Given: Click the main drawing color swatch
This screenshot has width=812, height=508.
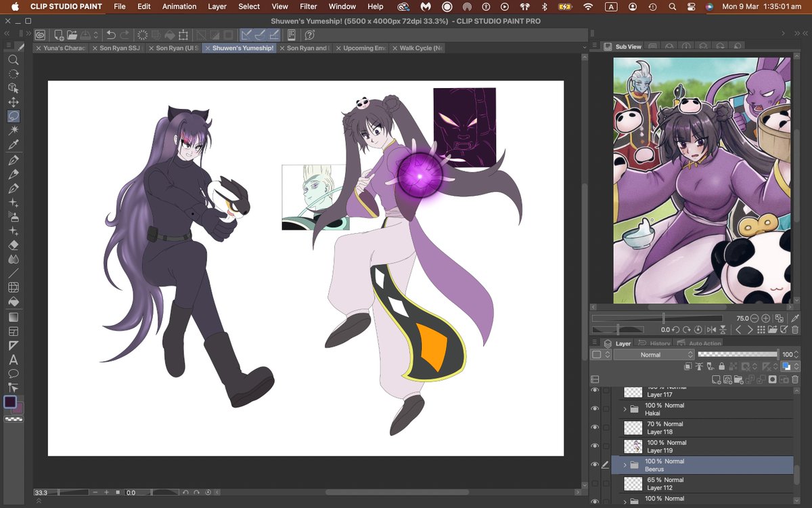Looking at the screenshot, I should click(x=10, y=402).
